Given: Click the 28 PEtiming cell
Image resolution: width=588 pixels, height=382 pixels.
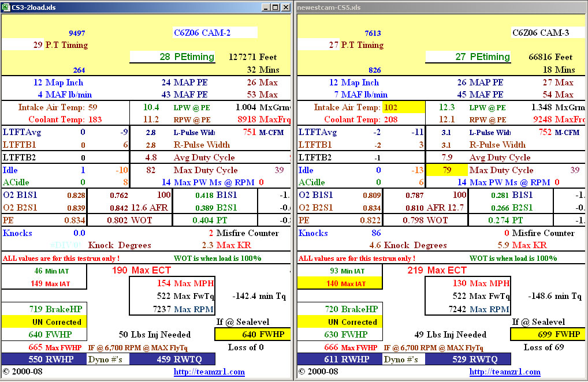Looking at the screenshot, I should coord(172,57).
